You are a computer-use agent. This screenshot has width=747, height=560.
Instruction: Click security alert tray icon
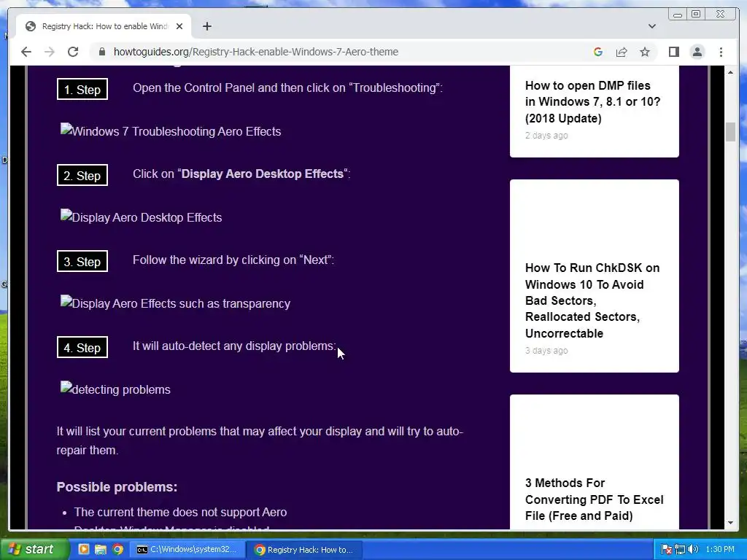click(x=667, y=550)
